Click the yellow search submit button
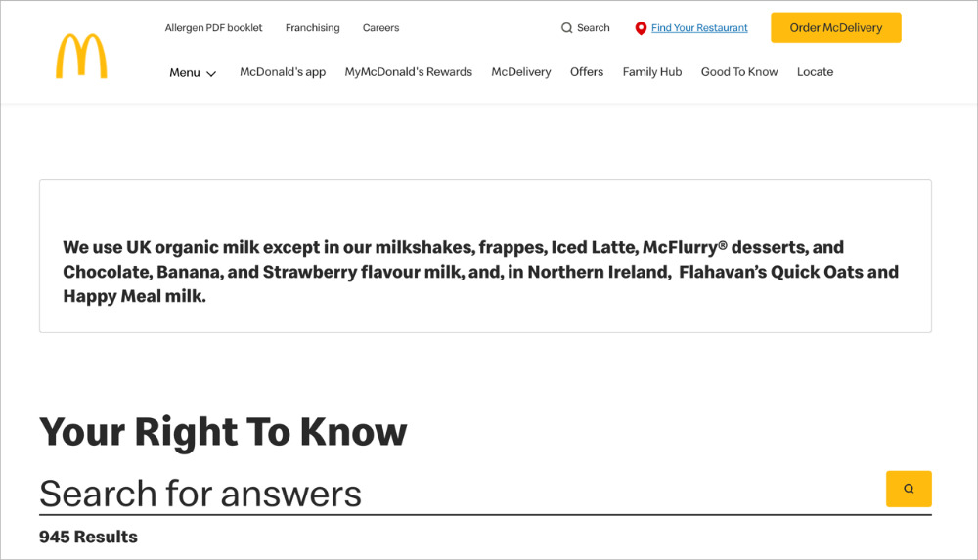The width and height of the screenshot is (978, 560). click(x=909, y=489)
